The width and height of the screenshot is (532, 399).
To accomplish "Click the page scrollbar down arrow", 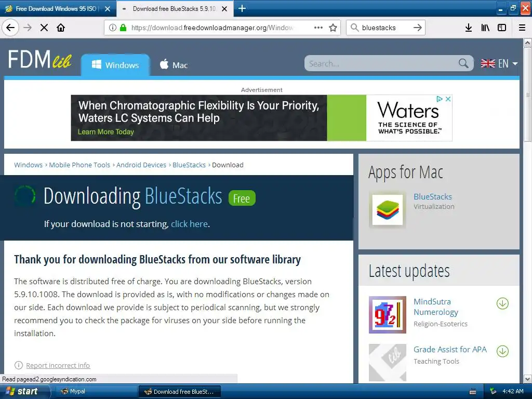I will [x=528, y=379].
